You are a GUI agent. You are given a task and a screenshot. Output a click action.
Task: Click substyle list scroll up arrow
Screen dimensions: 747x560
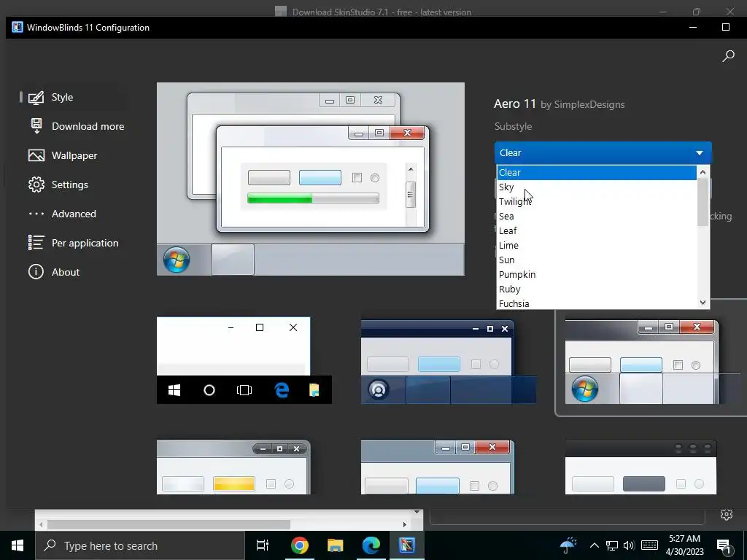point(703,172)
